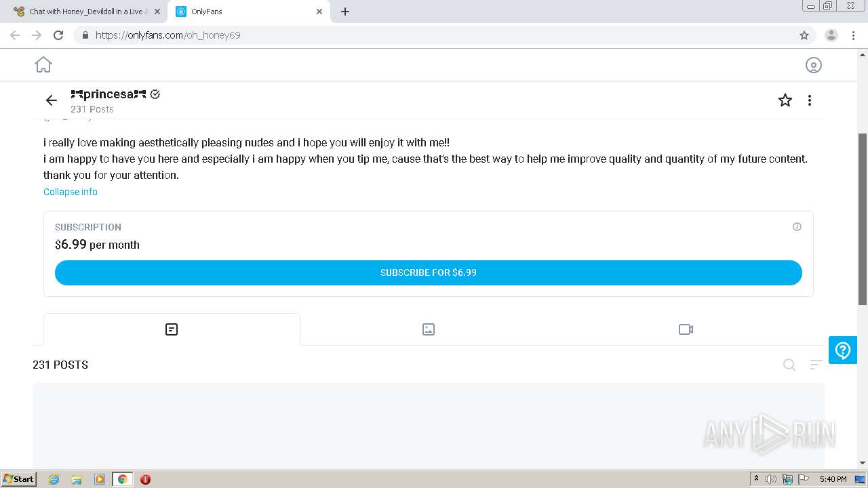
Task: Open a new browser tab
Action: pos(344,12)
